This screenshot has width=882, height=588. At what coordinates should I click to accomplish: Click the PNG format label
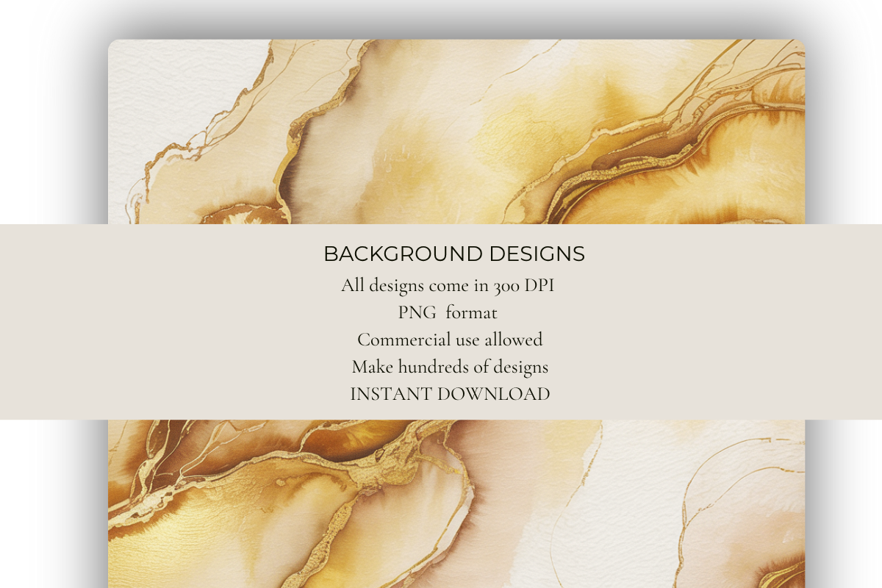(448, 312)
